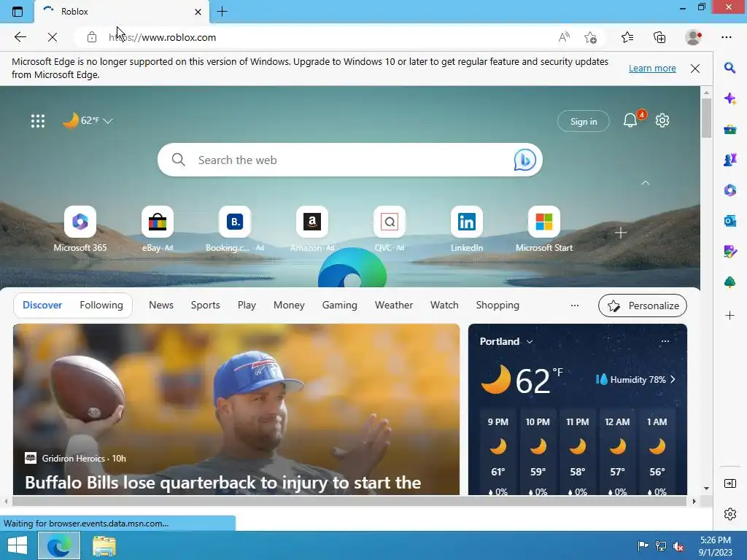The image size is (747, 560).
Task: Open sidebar Outlook icon
Action: coord(729,220)
